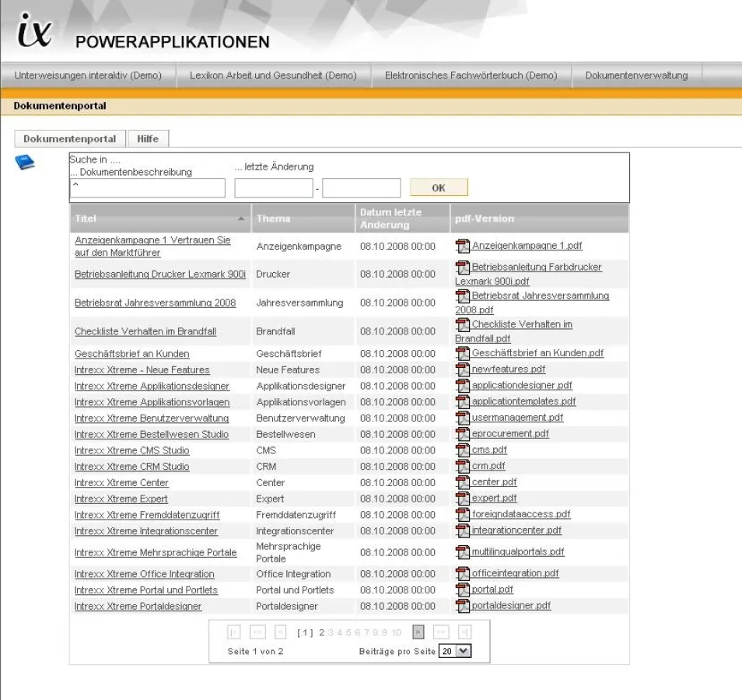Click PDF icon for usermanagement.pdf
Viewport: 742px width, 700px height.
pos(463,418)
